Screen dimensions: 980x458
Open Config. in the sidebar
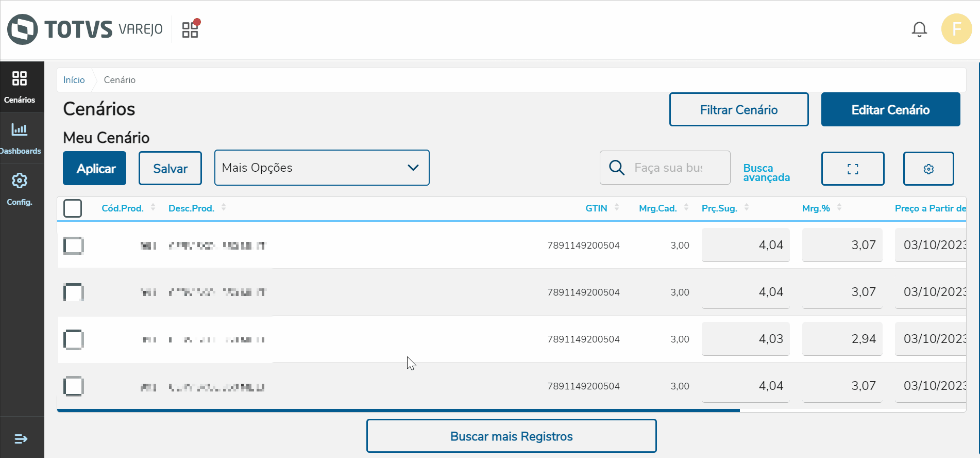[x=20, y=189]
